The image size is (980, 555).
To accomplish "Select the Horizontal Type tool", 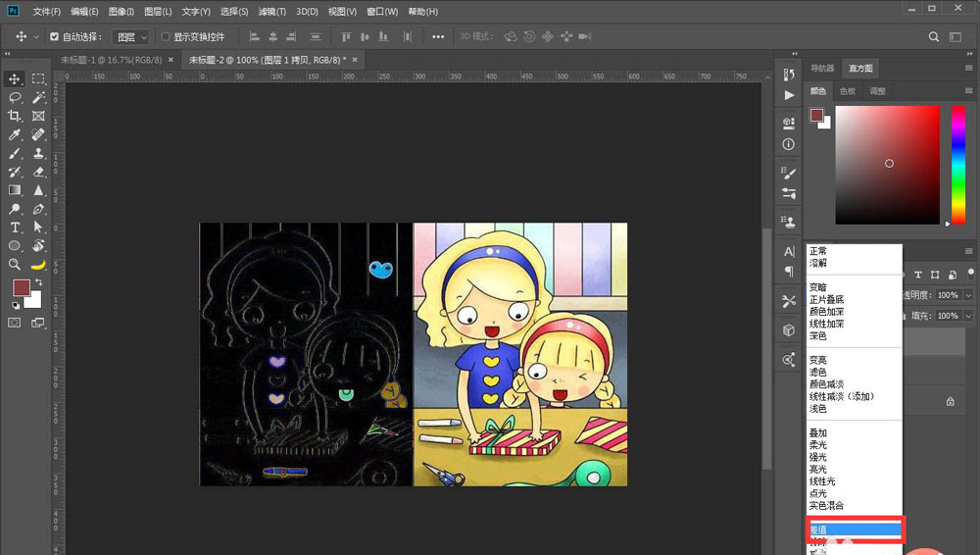I will click(x=15, y=227).
